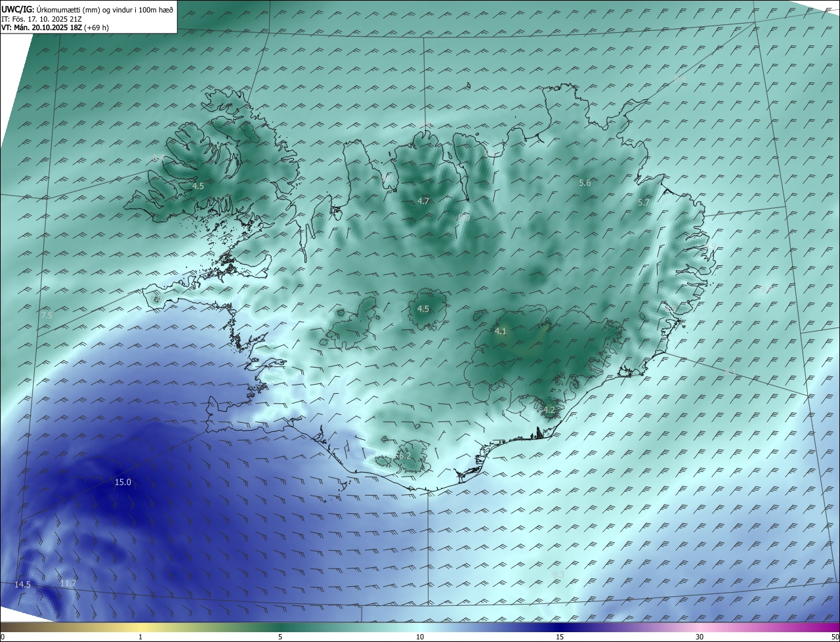Click the 4.1 value label on the large glacier
This screenshot has width=840, height=642.
tap(501, 332)
